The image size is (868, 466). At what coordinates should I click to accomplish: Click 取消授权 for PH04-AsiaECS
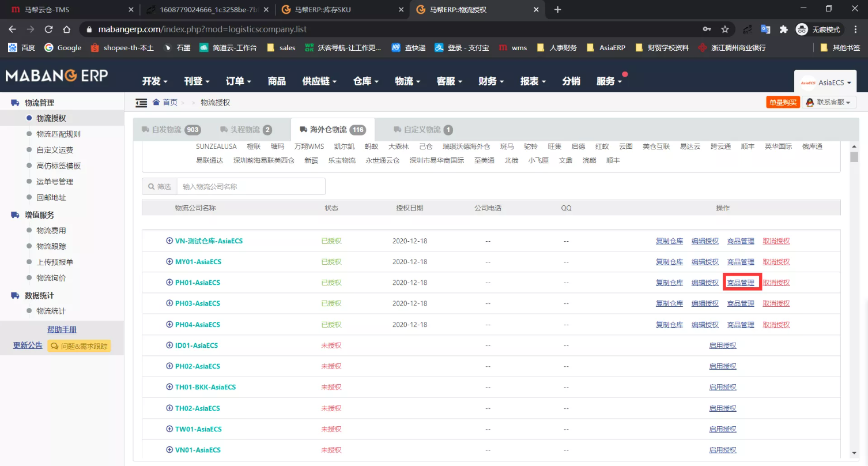(776, 325)
